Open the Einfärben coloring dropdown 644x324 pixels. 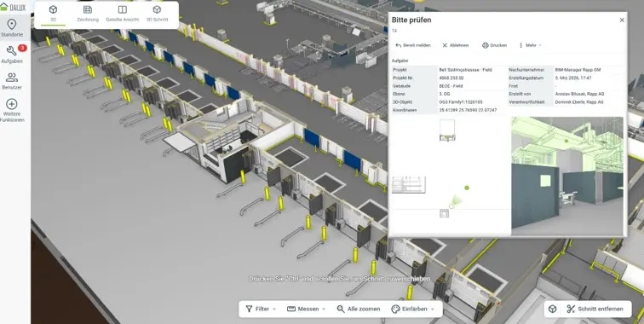[413, 309]
